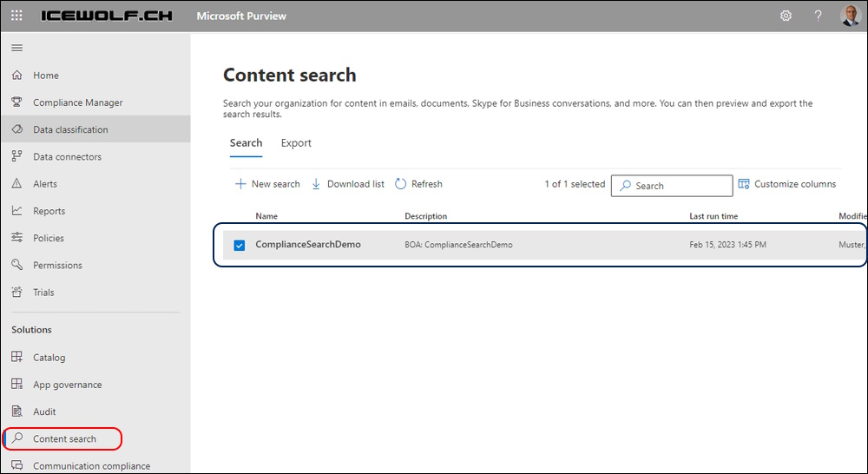868x474 pixels.
Task: Click the 'Feb 15, 2023 1:45 PM' cell
Action: pyautogui.click(x=728, y=245)
